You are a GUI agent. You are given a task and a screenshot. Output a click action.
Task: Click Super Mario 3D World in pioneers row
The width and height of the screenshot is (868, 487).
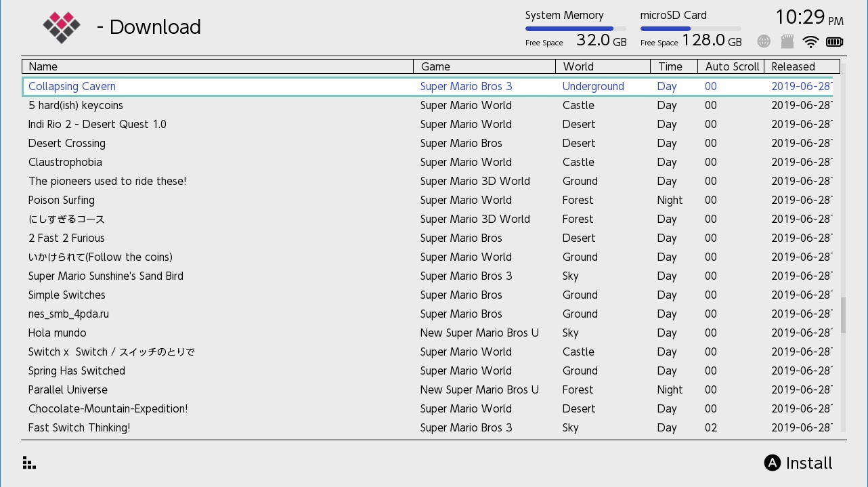(x=475, y=181)
